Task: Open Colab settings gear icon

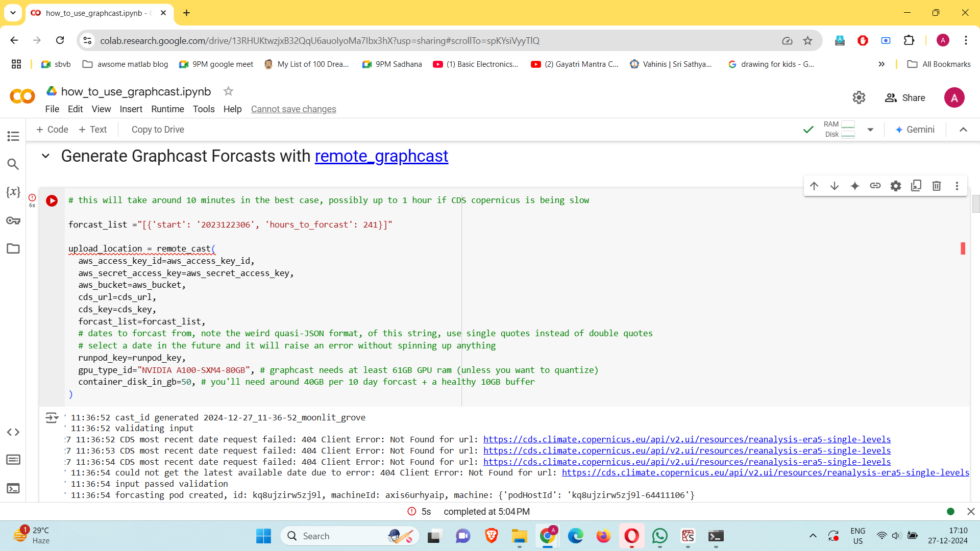Action: coord(859,97)
